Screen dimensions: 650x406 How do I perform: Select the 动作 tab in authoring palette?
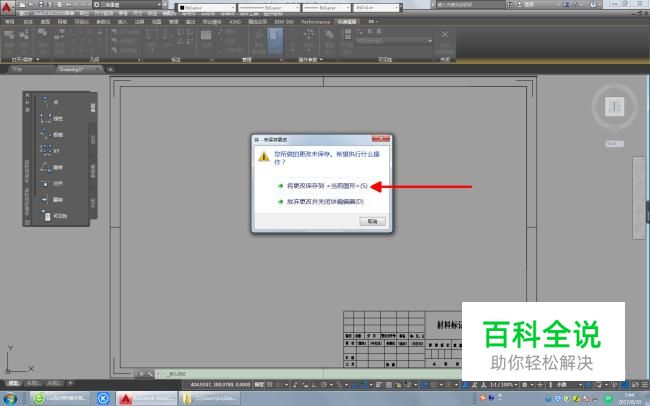coord(93,139)
